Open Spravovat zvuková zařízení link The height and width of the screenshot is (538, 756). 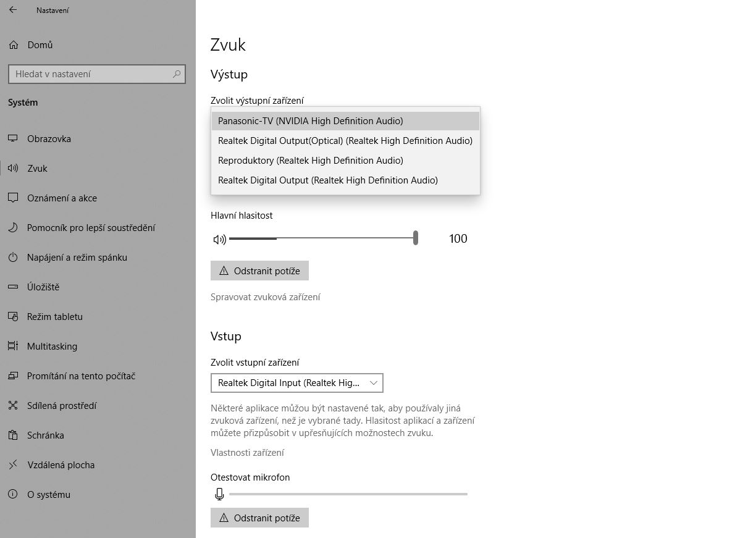265,297
